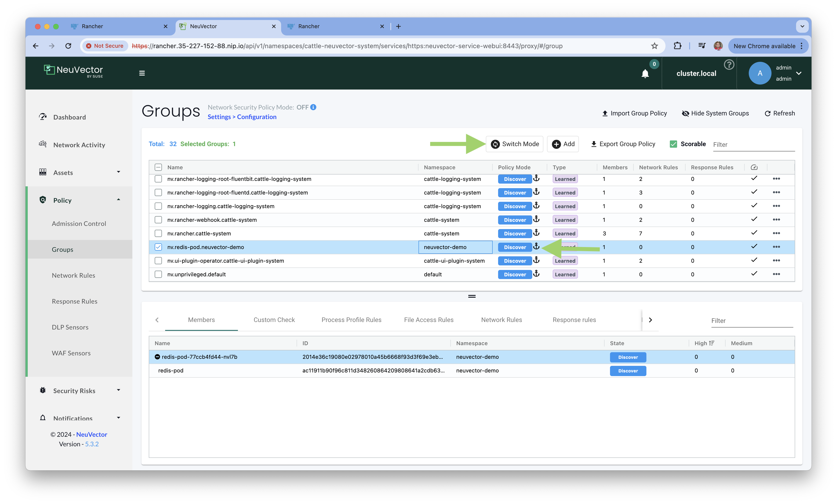Click the groups Filter input field
Screen dimensions: 837x504
coord(753,145)
